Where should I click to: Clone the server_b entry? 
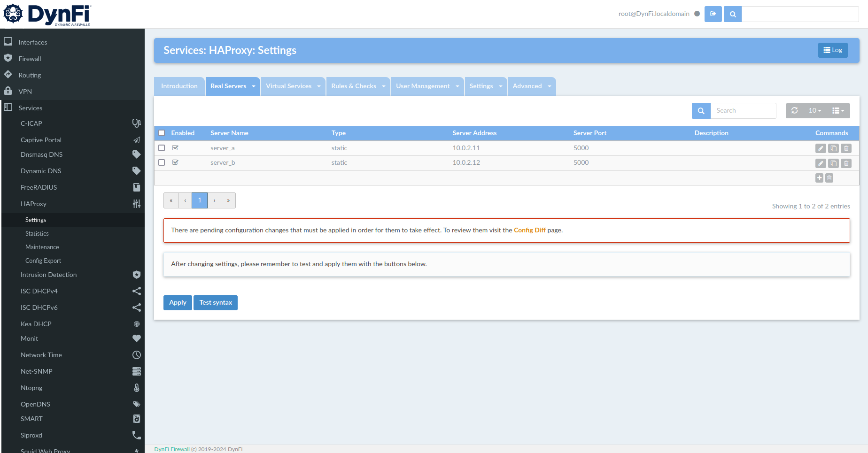[x=833, y=163]
